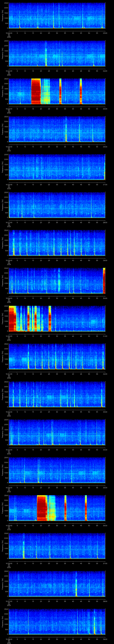This screenshot has width=114, height=644.
Task: Select the 34:00 end time label
Action: [x=105, y=450]
